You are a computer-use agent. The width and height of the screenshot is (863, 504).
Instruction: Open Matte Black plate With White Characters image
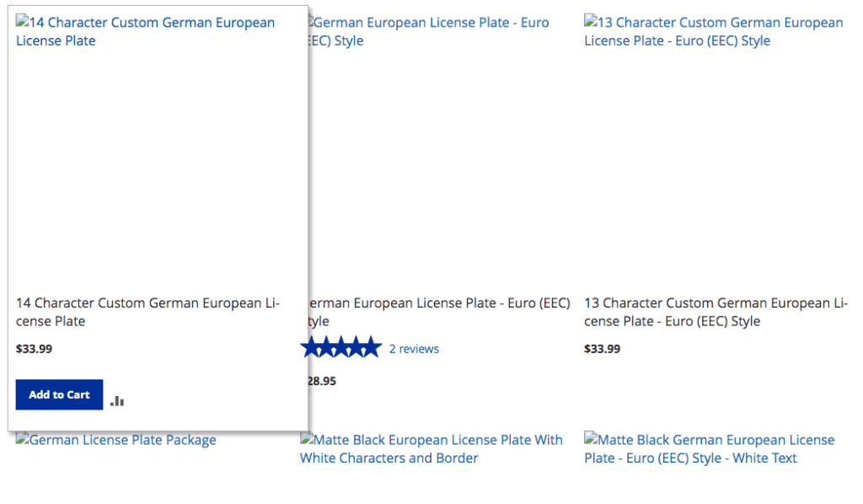click(x=431, y=449)
